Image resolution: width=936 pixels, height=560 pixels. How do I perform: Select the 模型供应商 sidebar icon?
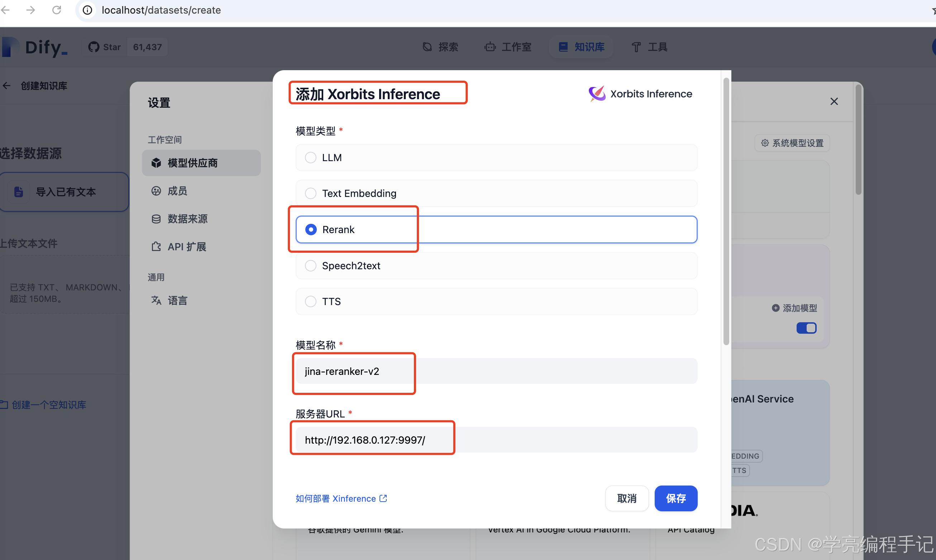(156, 163)
